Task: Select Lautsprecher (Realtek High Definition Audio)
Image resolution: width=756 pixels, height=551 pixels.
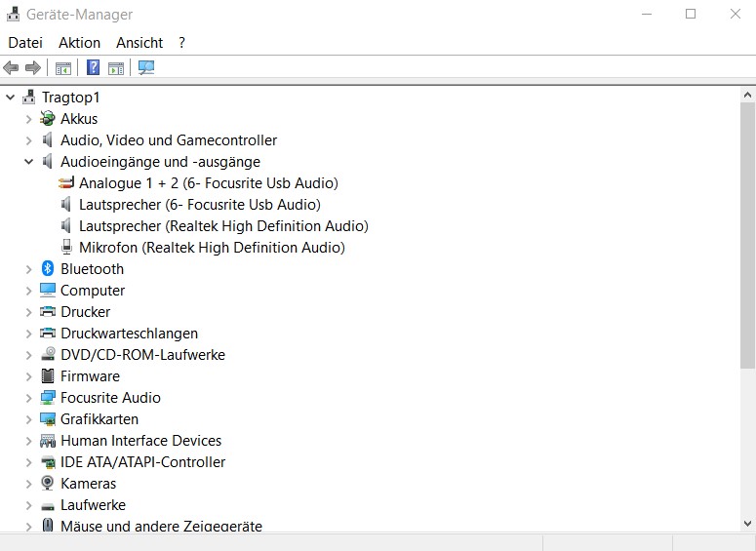Action: click(223, 225)
